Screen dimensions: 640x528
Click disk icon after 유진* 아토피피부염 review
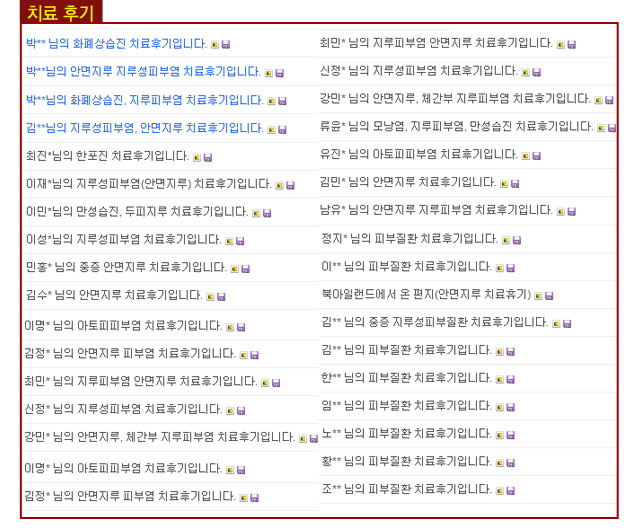click(x=537, y=156)
